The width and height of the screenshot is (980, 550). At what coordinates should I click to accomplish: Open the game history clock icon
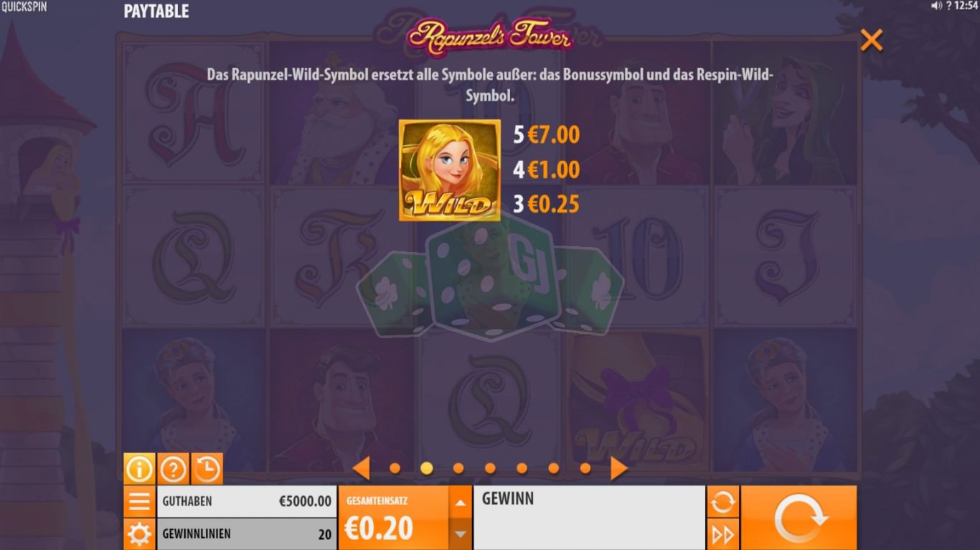tap(207, 469)
